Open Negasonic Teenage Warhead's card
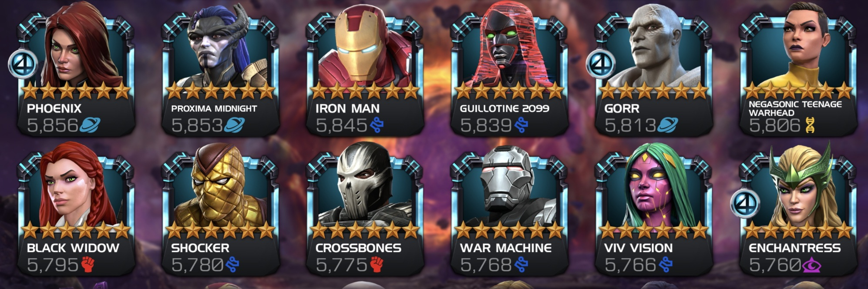 [x=798, y=72]
